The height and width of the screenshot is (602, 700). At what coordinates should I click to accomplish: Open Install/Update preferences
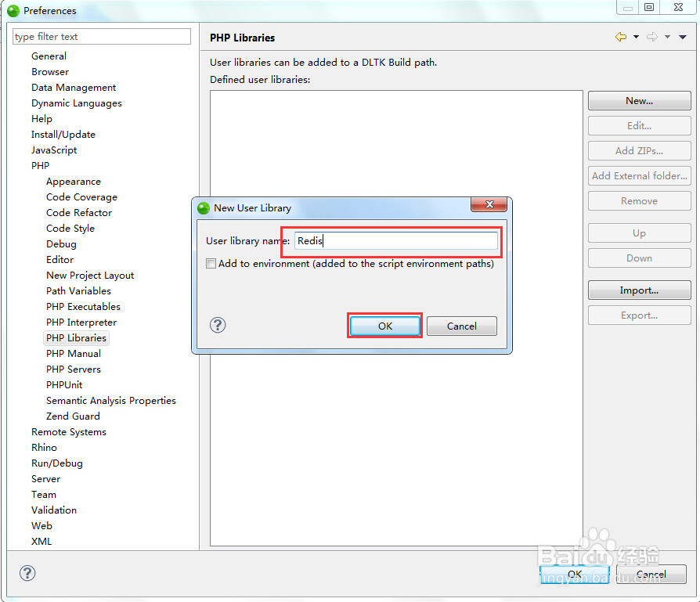point(63,135)
